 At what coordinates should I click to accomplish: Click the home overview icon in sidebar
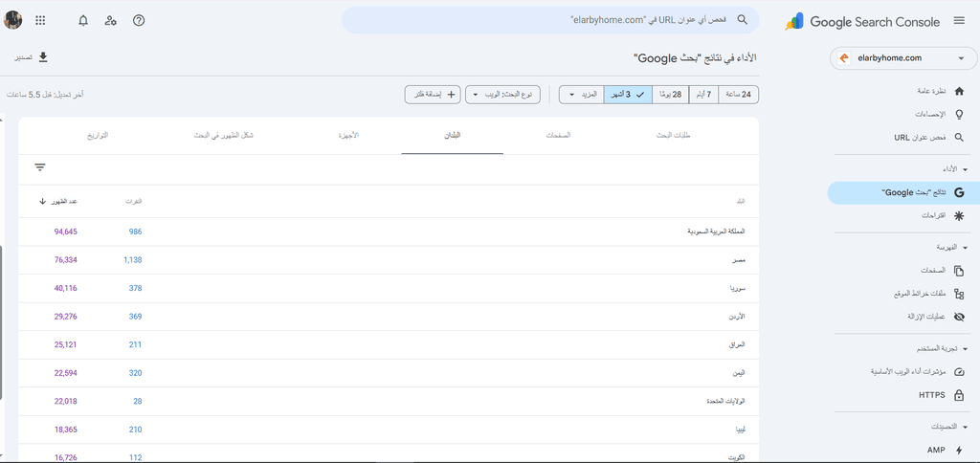click(x=959, y=91)
